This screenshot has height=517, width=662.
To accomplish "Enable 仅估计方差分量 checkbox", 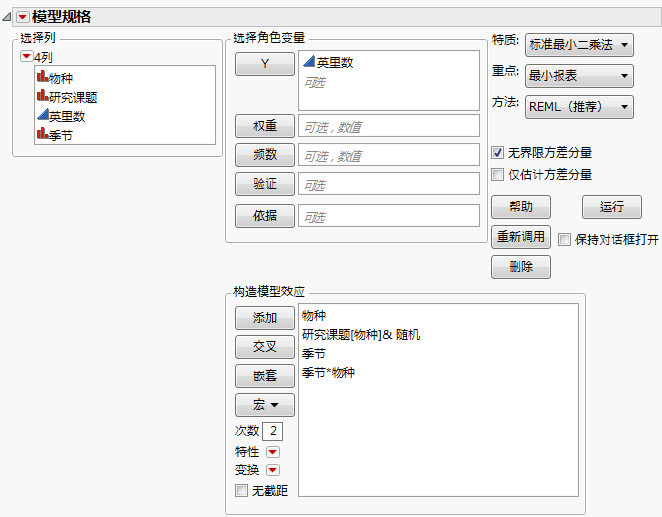I will pyautogui.click(x=497, y=174).
